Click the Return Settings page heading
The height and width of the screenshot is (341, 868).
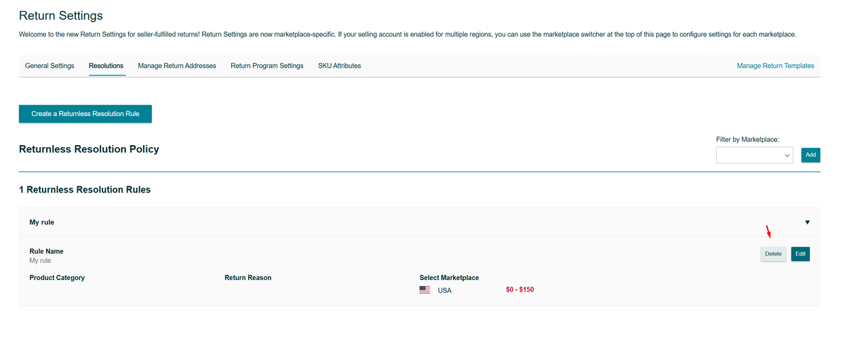61,16
